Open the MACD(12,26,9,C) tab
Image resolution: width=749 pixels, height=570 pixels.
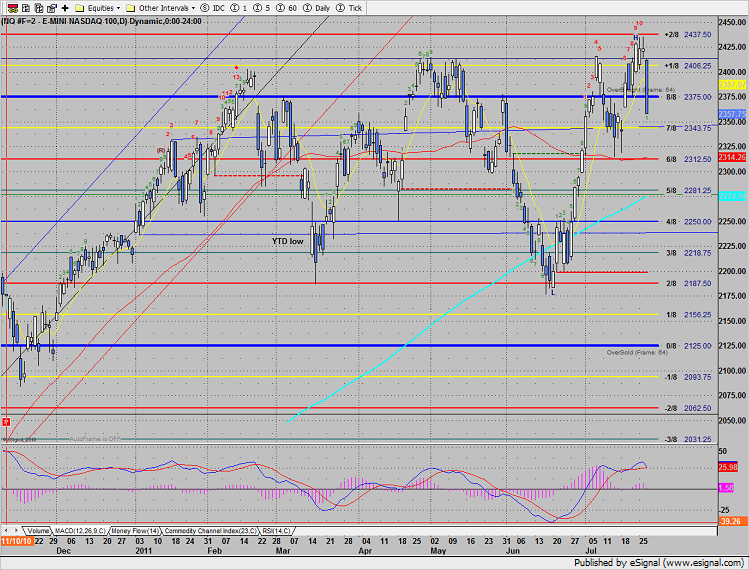click(80, 531)
